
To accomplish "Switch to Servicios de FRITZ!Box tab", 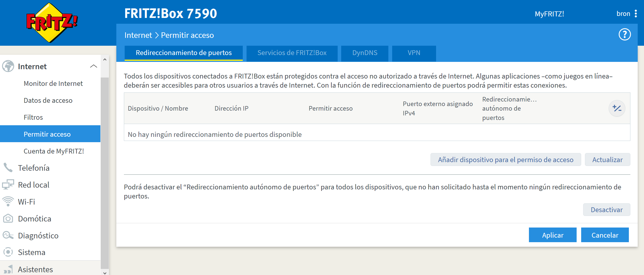I will 292,53.
